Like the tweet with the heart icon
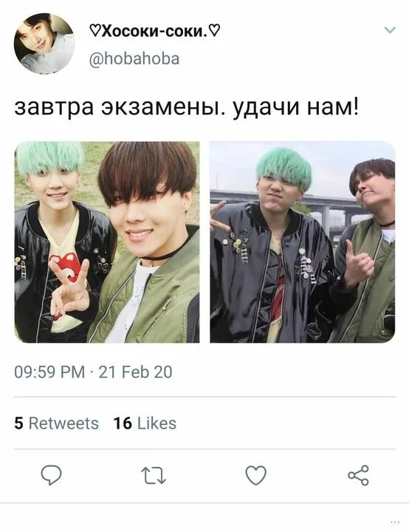Image resolution: width=409 pixels, height=532 pixels. coord(255,475)
